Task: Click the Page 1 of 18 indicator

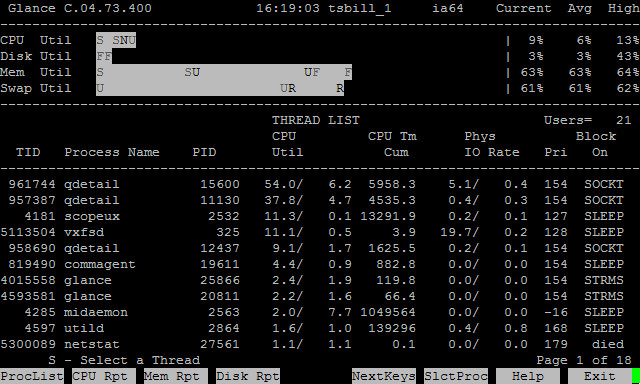Action: [x=584, y=360]
